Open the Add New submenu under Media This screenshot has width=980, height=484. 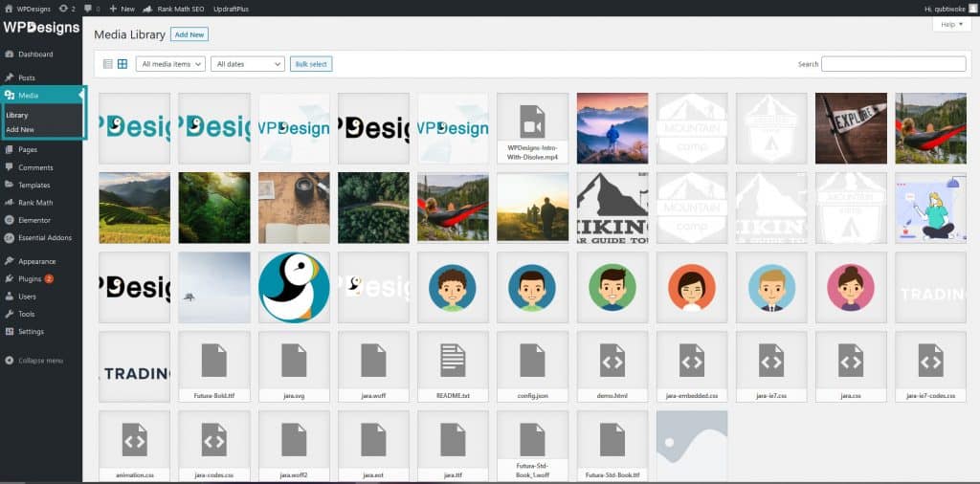pyautogui.click(x=20, y=129)
